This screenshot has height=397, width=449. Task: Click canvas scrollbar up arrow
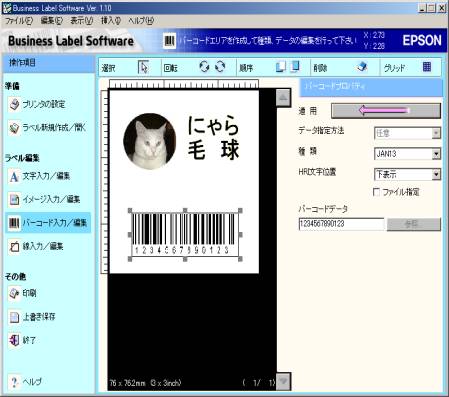click(283, 98)
